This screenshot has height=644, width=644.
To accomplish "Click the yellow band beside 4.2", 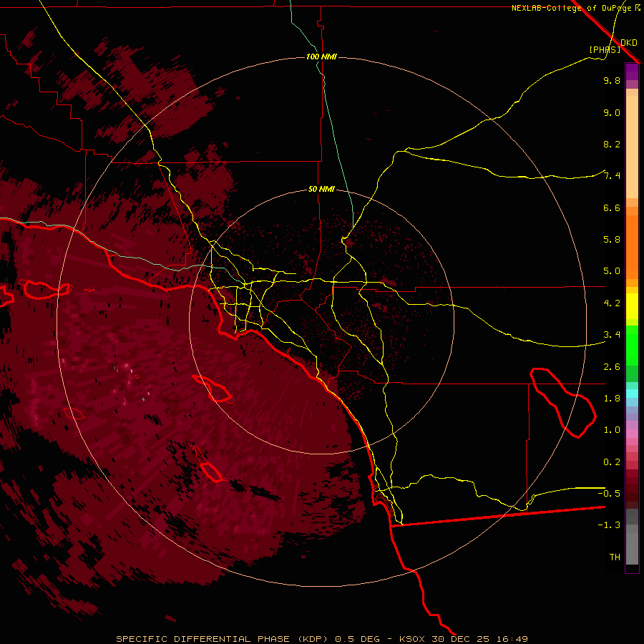I will (x=632, y=306).
